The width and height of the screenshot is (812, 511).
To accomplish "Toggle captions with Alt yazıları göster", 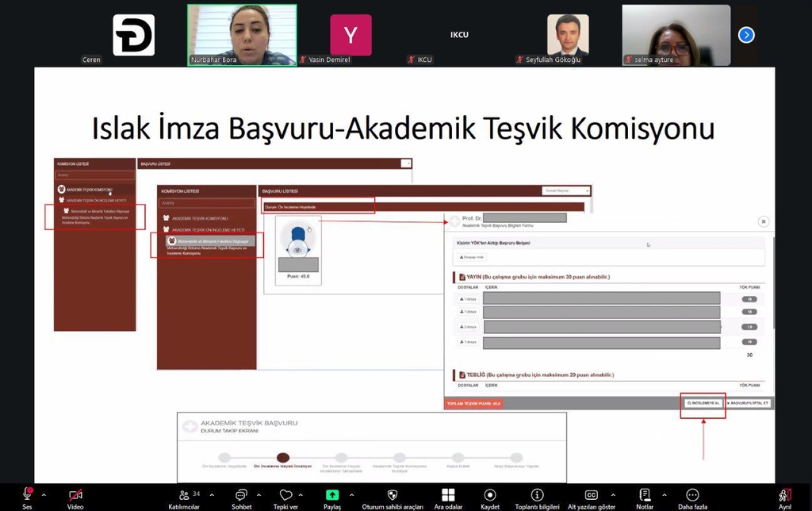I will (x=591, y=494).
